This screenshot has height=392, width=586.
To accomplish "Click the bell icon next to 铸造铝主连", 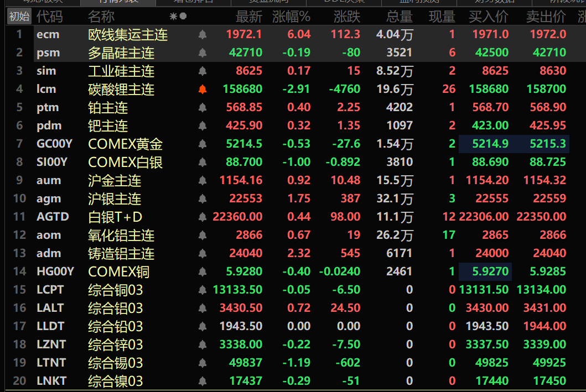I will (x=203, y=254).
